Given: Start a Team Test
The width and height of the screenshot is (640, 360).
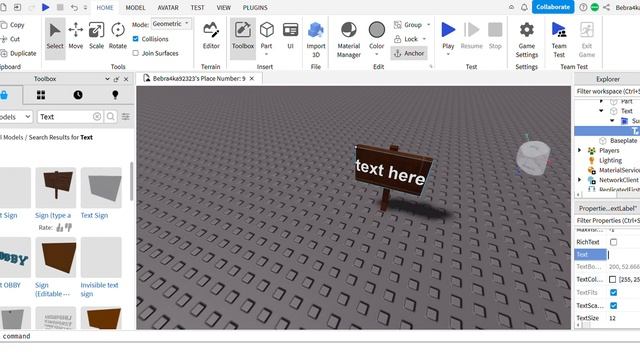Looking at the screenshot, I should coord(559,40).
